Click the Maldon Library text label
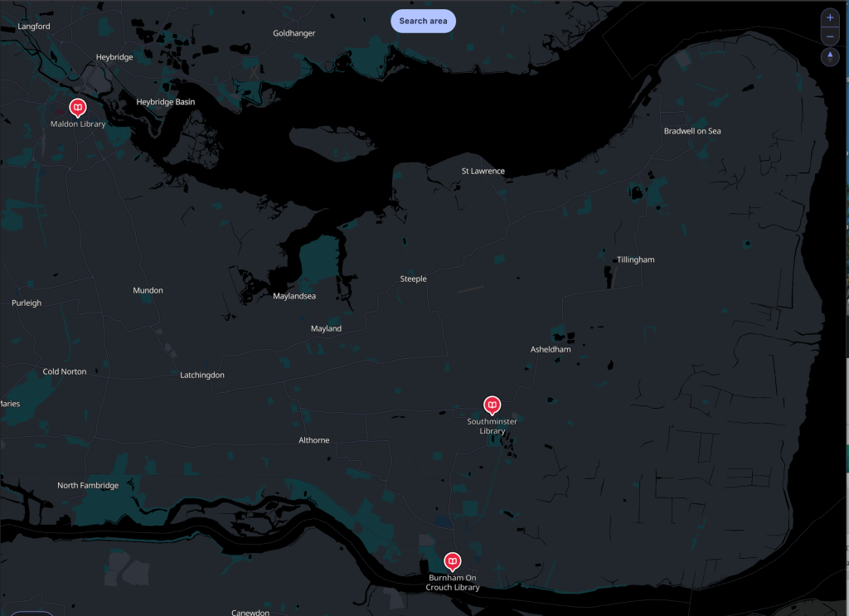 point(78,124)
